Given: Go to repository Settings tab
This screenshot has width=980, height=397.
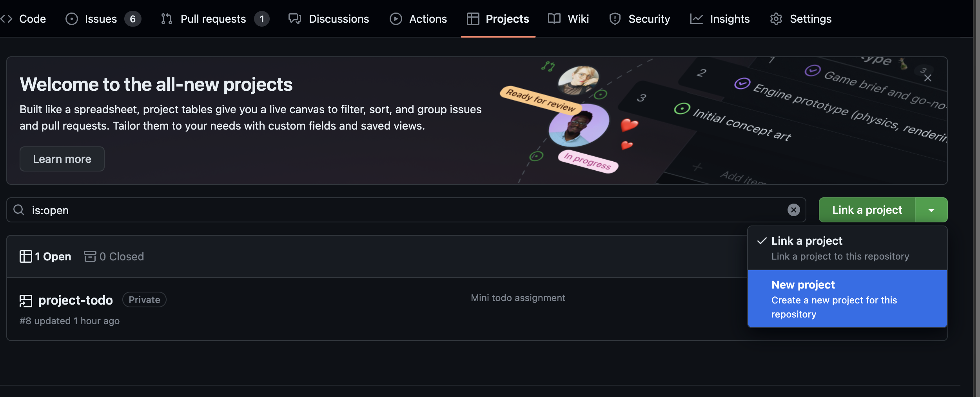Looking at the screenshot, I should point(800,19).
